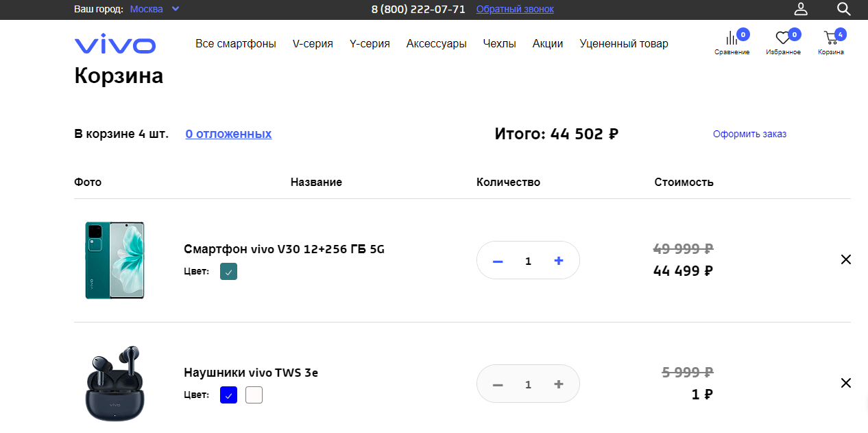868x433 pixels.
Task: Decrease quantity of vivo TWS 3e headphones
Action: coord(498,385)
